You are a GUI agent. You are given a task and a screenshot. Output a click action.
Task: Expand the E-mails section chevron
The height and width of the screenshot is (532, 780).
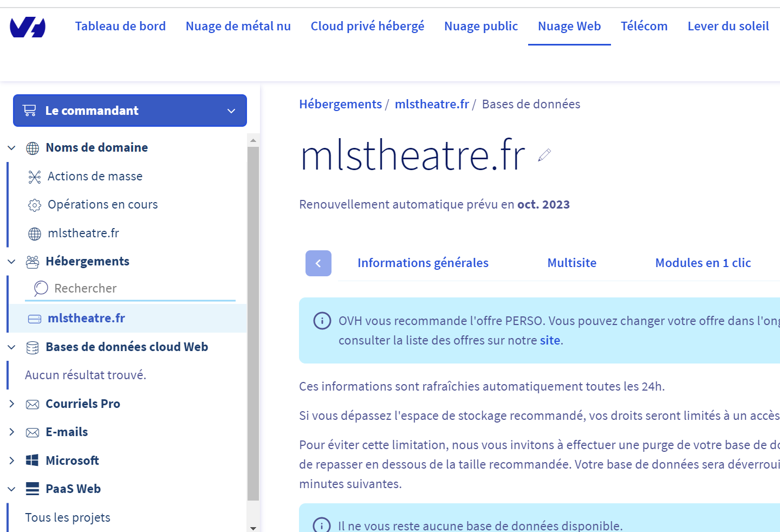pyautogui.click(x=11, y=432)
